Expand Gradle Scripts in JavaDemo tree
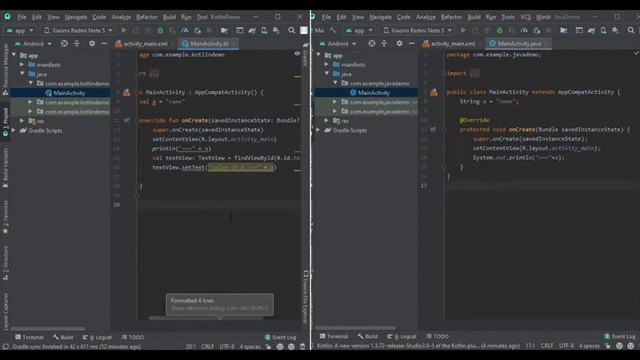The height and width of the screenshot is (360, 640). coord(318,130)
